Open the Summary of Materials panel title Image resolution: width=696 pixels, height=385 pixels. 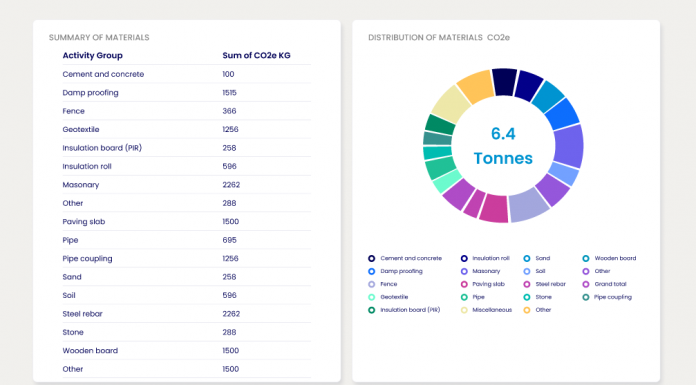point(99,38)
